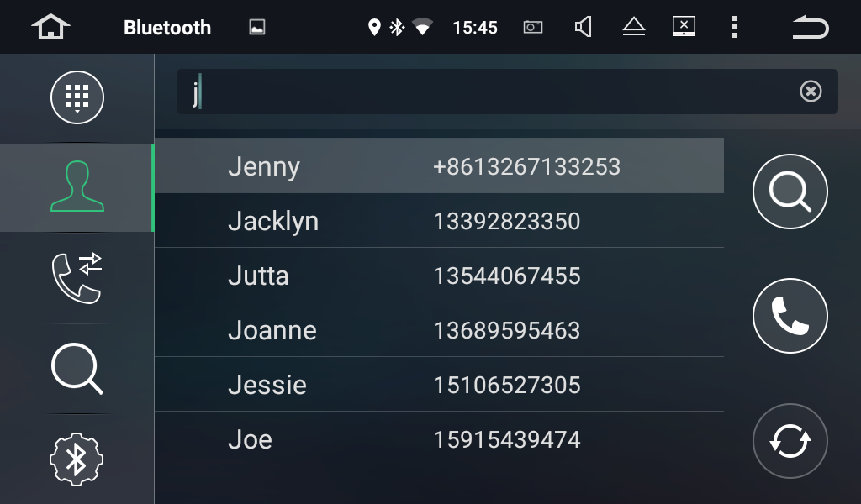Open the call history log
The width and height of the screenshot is (861, 504).
[77, 278]
